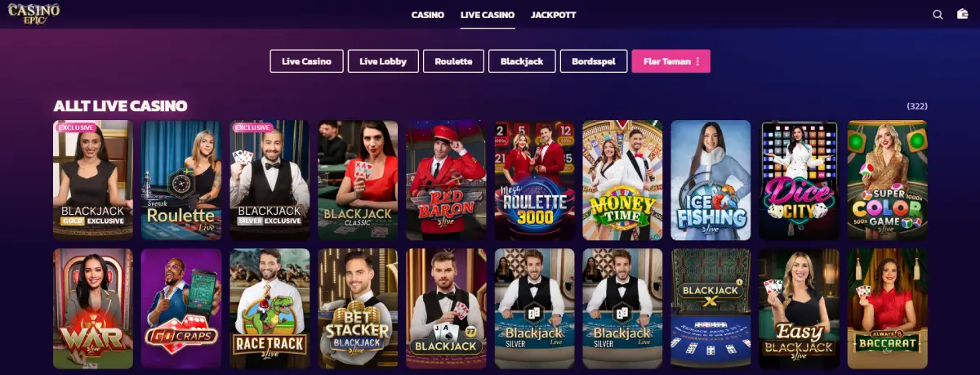This screenshot has width=980, height=375.
Task: Launch the Dice City game
Action: [799, 180]
